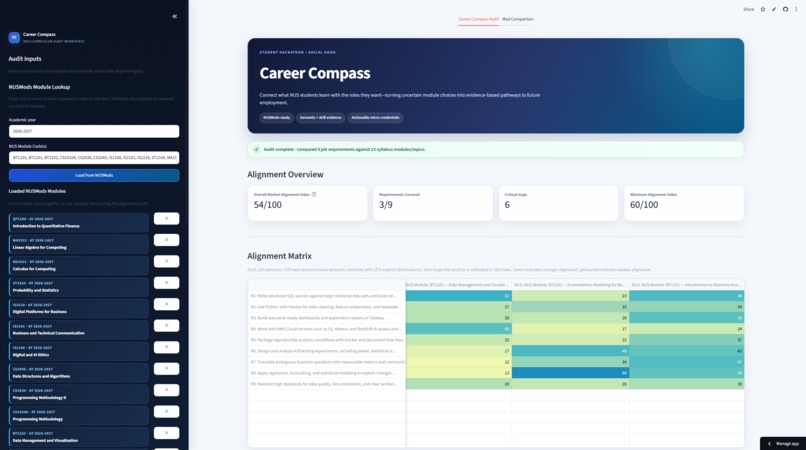806x450 pixels.
Task: Click the Share button
Action: click(748, 9)
